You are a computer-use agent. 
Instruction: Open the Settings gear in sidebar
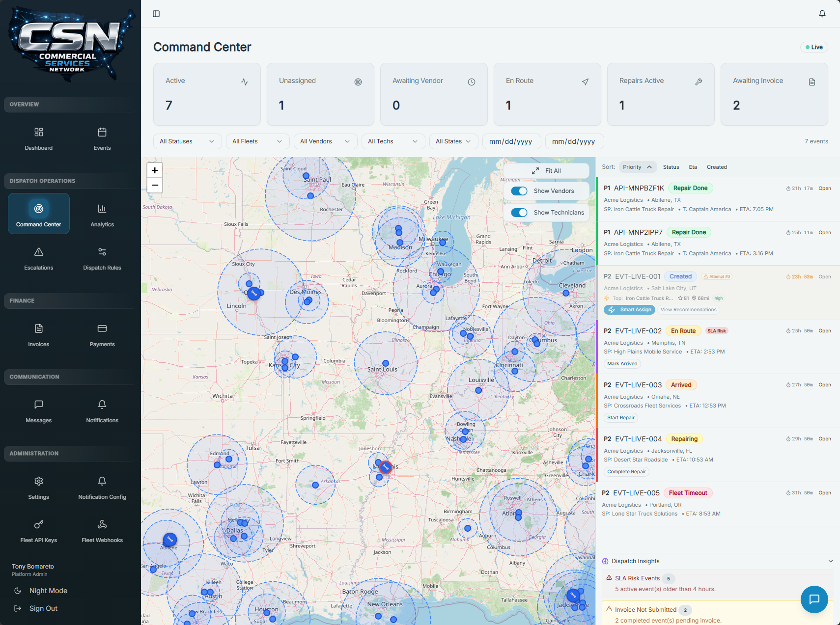pos(39,481)
